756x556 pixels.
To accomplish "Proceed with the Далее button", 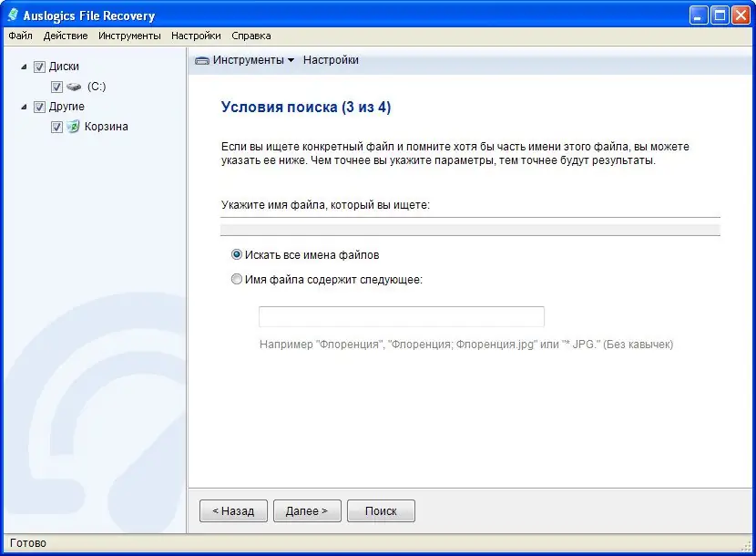I will click(x=307, y=510).
